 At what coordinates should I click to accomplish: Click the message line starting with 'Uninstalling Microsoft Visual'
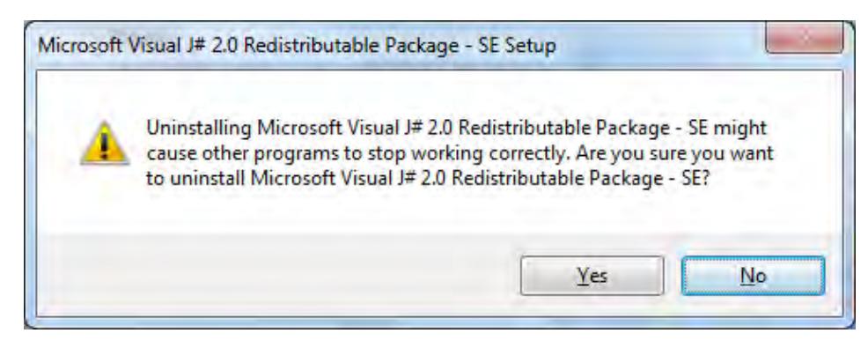click(456, 128)
